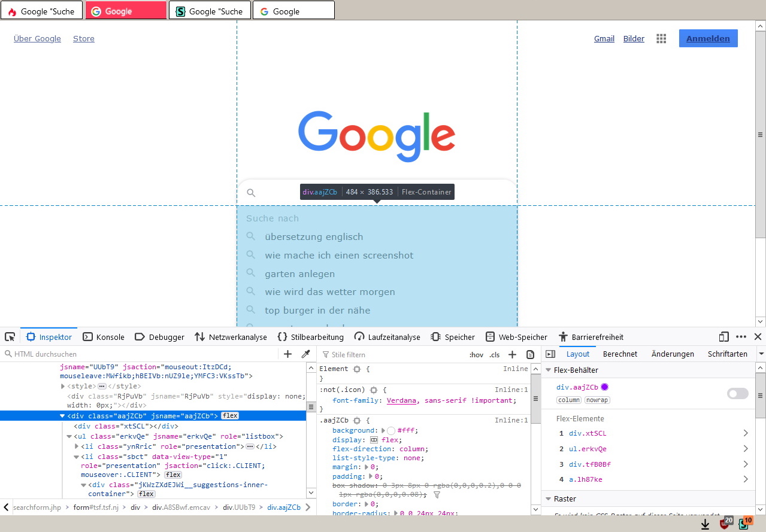
Task: Open Netzwerkanalyse tab
Action: tap(231, 337)
